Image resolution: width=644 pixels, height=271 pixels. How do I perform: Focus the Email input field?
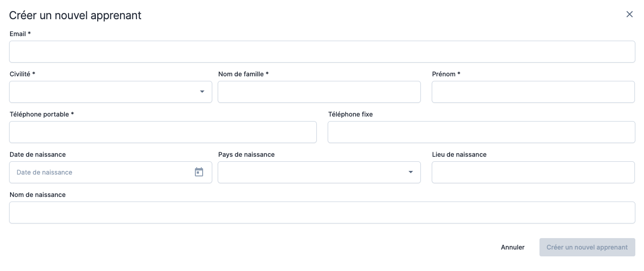click(322, 52)
